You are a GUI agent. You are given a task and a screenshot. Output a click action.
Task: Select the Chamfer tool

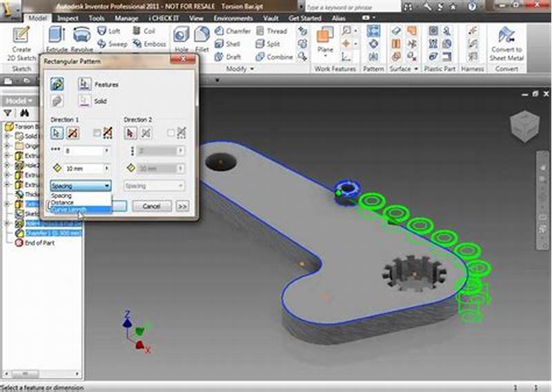pyautogui.click(x=233, y=31)
